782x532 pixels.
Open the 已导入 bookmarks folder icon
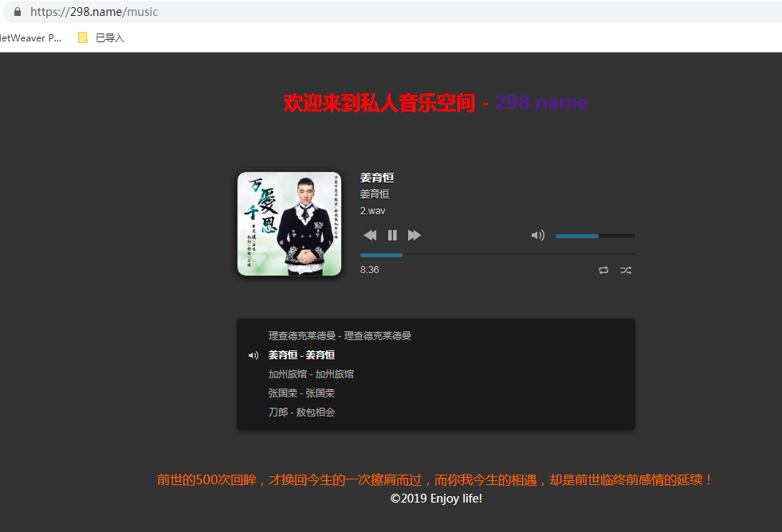click(x=81, y=37)
